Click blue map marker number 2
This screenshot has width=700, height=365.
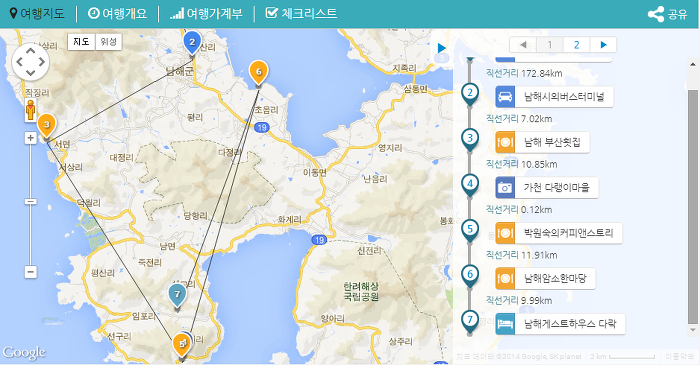click(x=192, y=43)
